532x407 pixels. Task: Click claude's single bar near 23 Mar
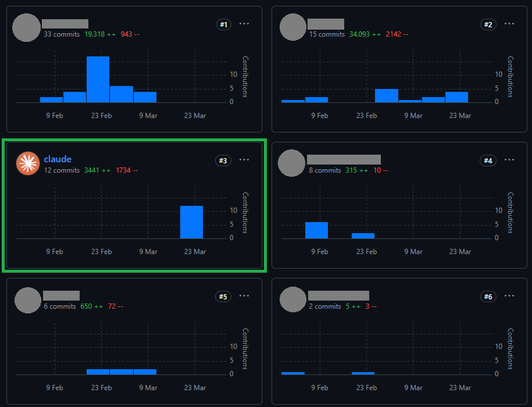coord(191,222)
